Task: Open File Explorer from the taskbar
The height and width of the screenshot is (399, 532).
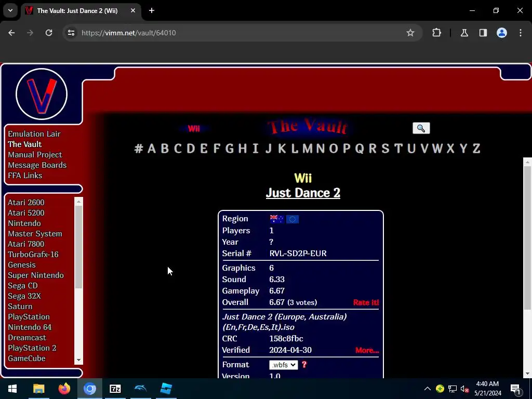Action: (38, 389)
